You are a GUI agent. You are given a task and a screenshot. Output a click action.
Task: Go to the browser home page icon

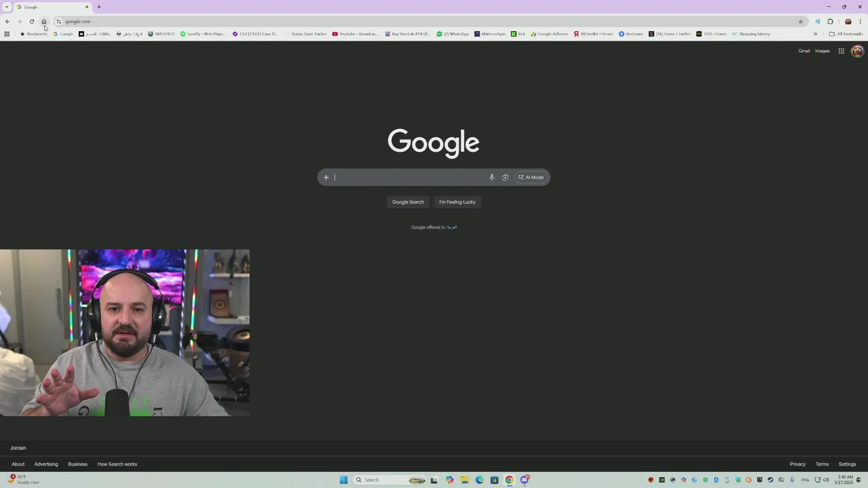44,22
